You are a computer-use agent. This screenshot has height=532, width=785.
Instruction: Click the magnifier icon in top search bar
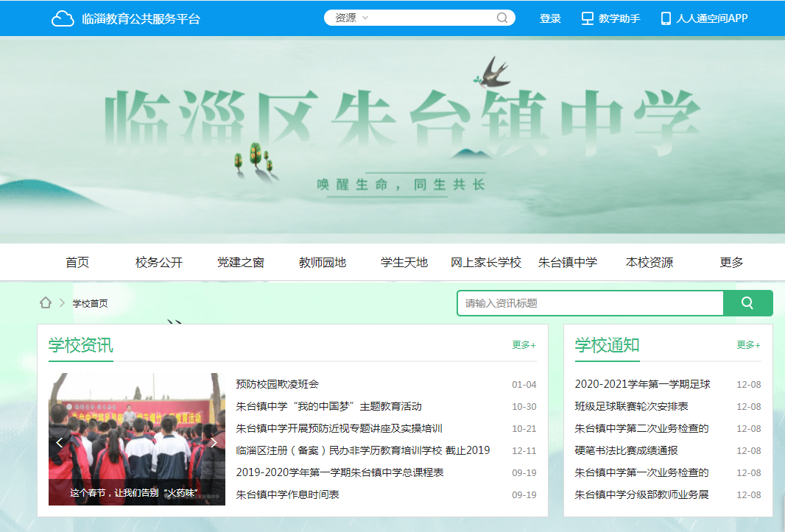[x=502, y=18]
